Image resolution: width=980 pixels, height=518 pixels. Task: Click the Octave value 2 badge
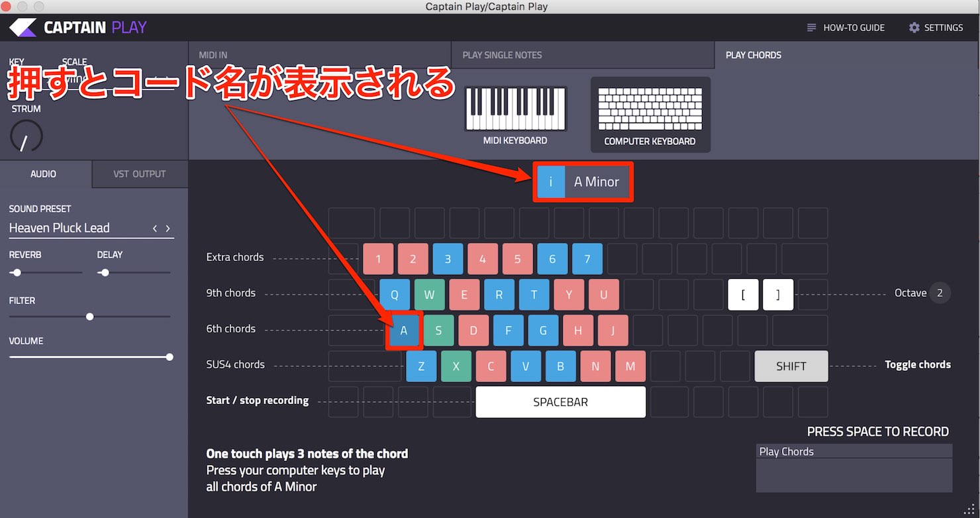click(940, 293)
